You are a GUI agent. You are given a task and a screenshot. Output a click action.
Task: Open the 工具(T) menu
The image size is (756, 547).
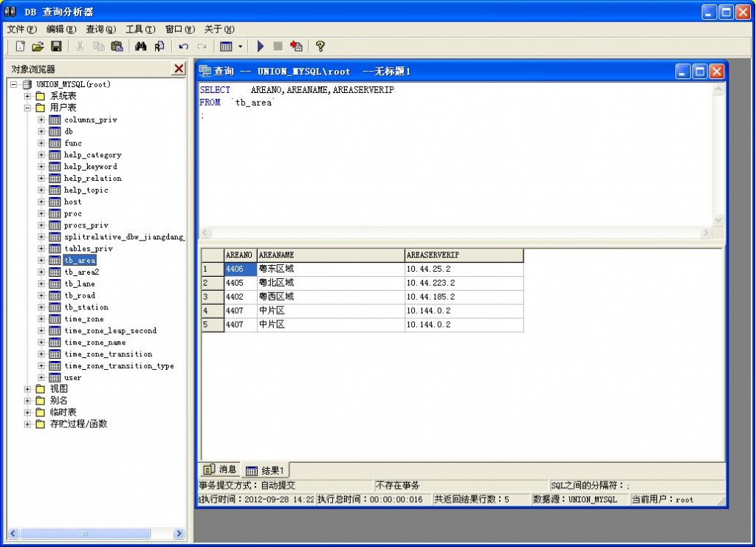tap(140, 30)
